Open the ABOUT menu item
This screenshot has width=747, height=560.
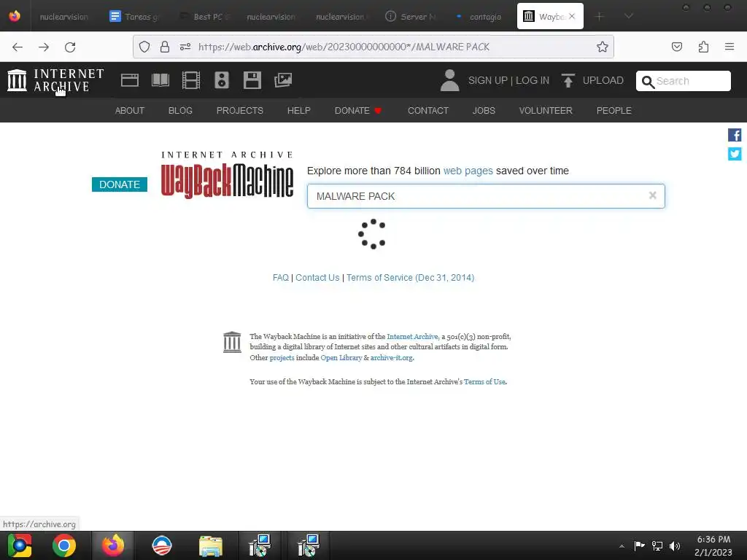(x=130, y=111)
